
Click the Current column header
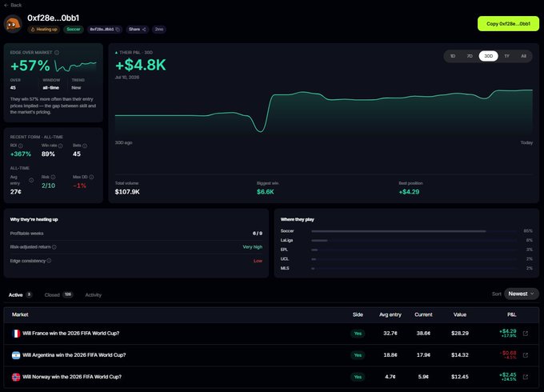[423, 314]
